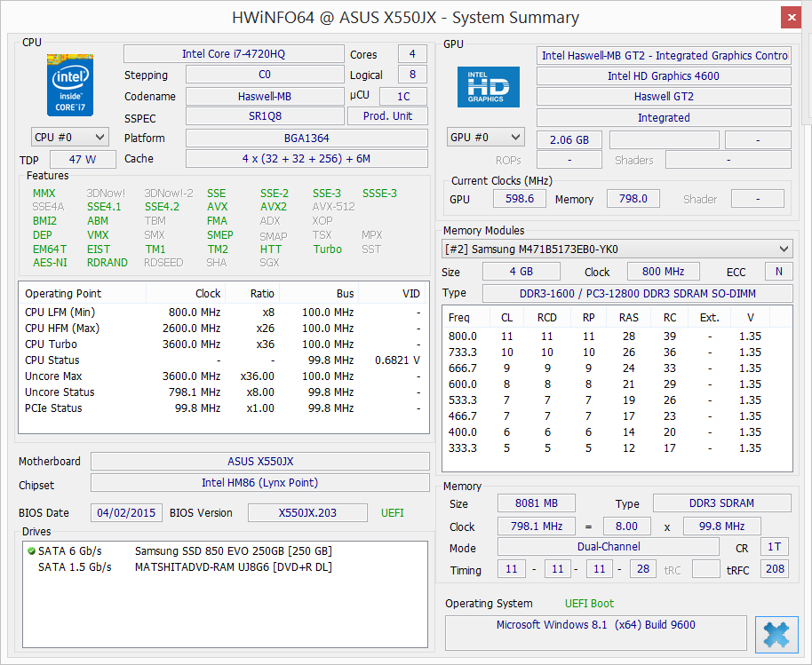This screenshot has height=665, width=812.
Task: Click the CR value 1T
Action: coord(775,547)
